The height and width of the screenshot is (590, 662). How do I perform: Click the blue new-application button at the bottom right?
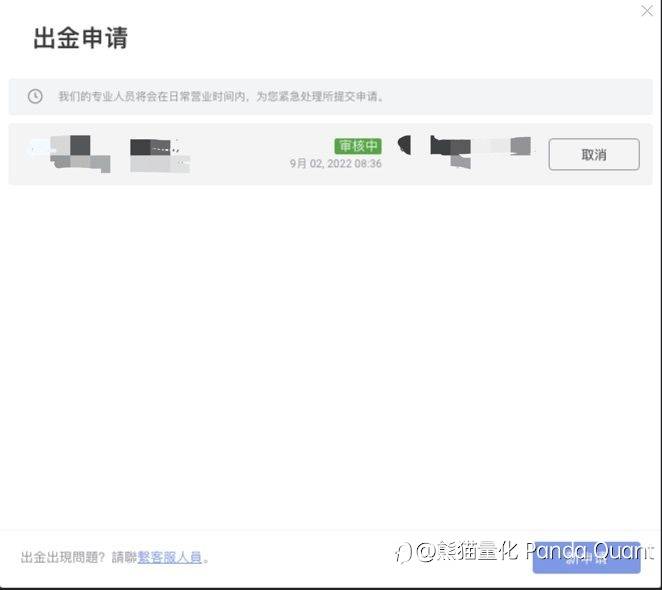[586, 557]
